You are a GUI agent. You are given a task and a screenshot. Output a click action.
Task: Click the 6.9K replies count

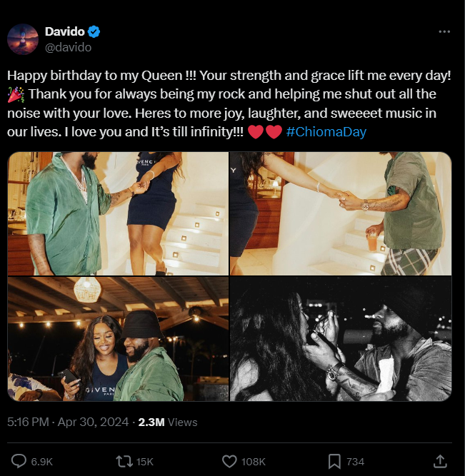click(x=41, y=462)
